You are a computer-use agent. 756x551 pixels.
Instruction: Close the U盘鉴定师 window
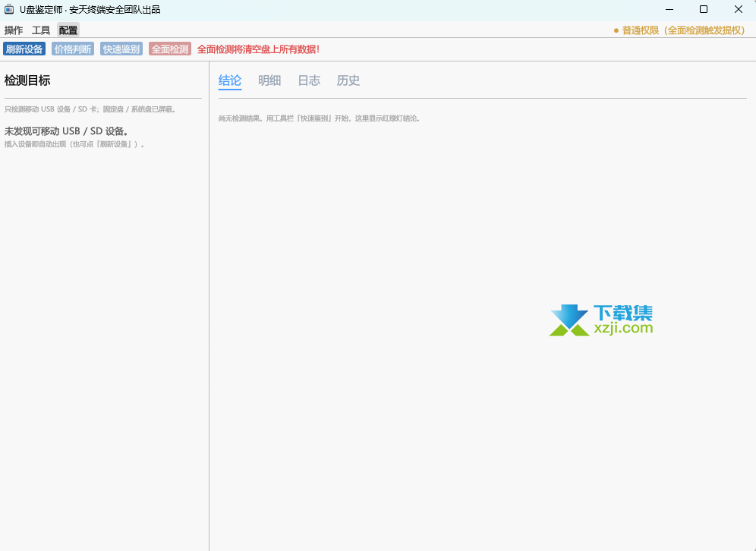tap(738, 9)
